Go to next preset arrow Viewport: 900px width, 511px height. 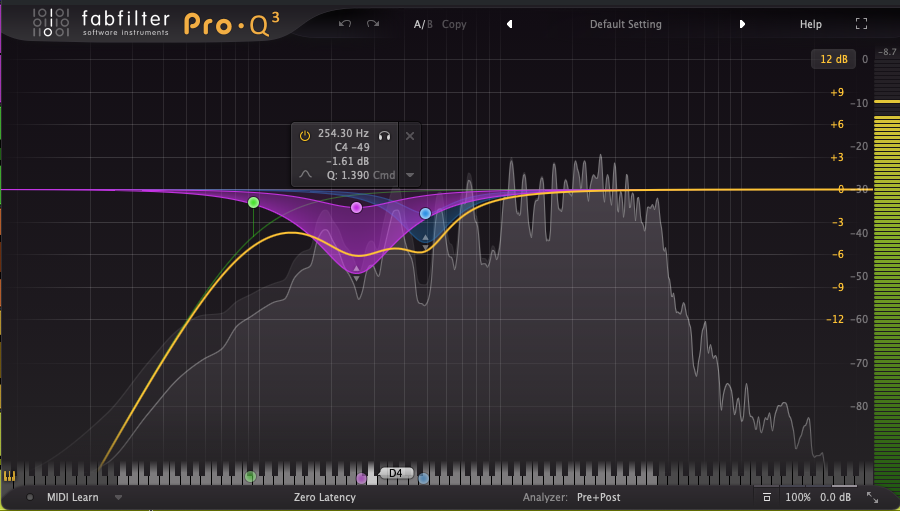(x=742, y=24)
